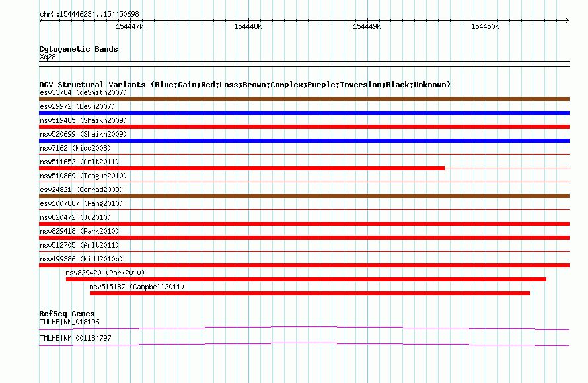Open the nsv519485 (Shaikh2009) variant label
Screen dimensions: 588x383
click(83, 120)
